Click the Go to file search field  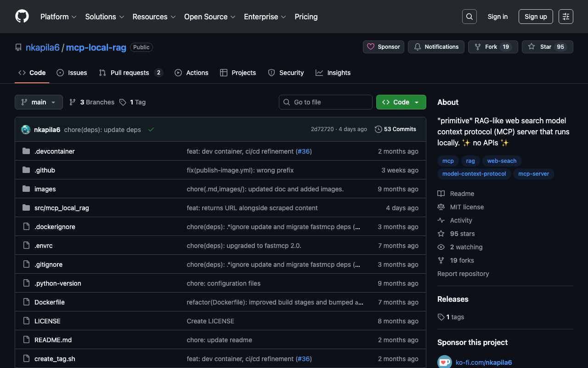tap(326, 102)
